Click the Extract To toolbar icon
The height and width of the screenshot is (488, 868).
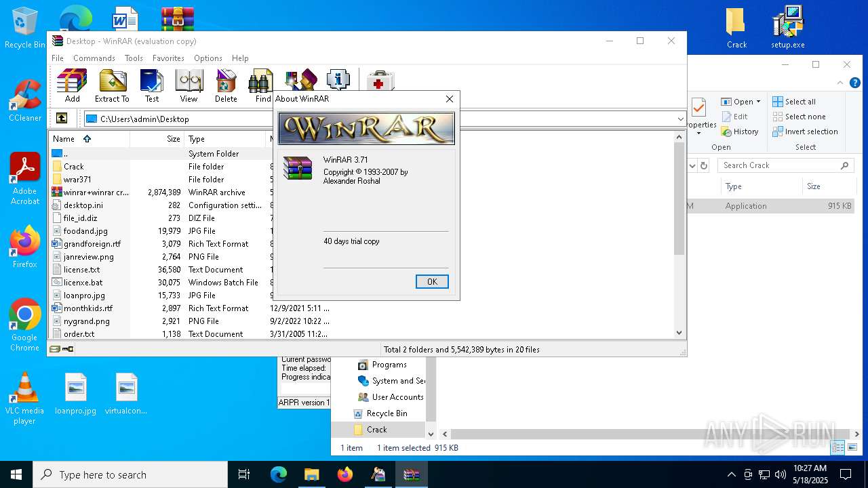(x=112, y=85)
